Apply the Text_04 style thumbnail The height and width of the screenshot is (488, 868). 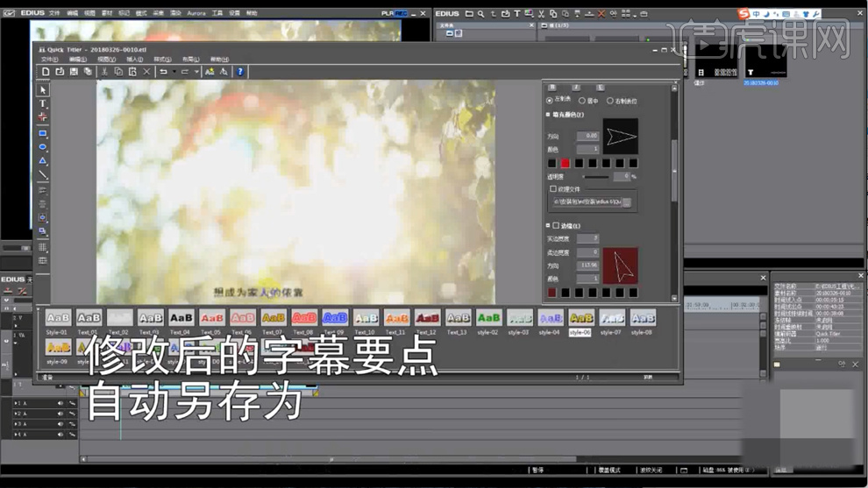181,318
